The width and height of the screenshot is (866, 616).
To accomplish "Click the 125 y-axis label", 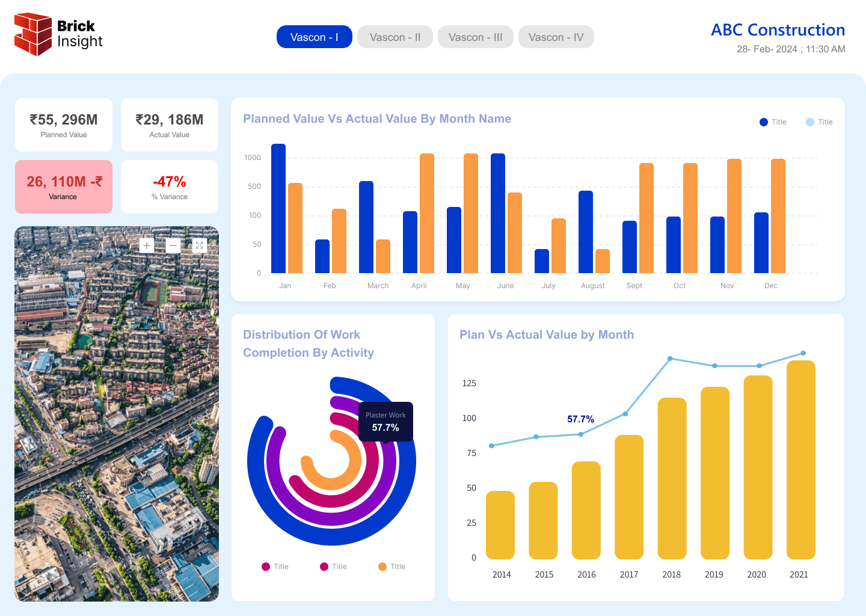I will coord(469,383).
